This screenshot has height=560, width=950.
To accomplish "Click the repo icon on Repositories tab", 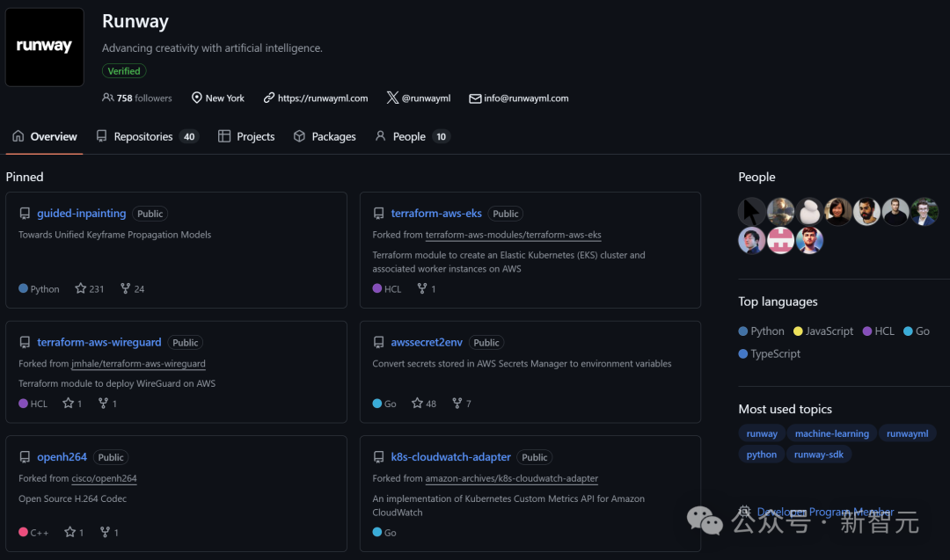I will 101,135.
